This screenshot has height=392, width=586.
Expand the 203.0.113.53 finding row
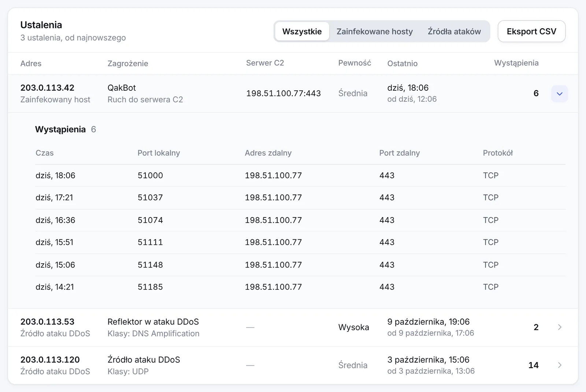[x=559, y=327]
